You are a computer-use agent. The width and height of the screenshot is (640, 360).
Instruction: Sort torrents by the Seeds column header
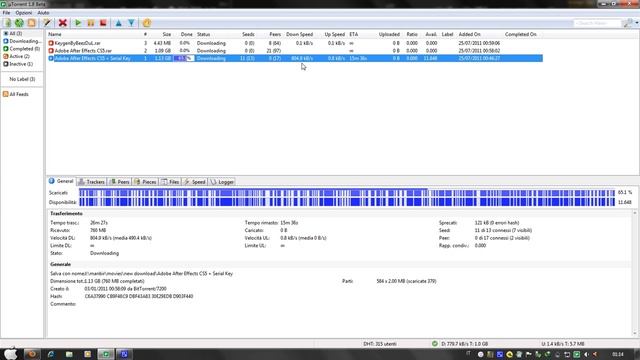click(x=248, y=35)
